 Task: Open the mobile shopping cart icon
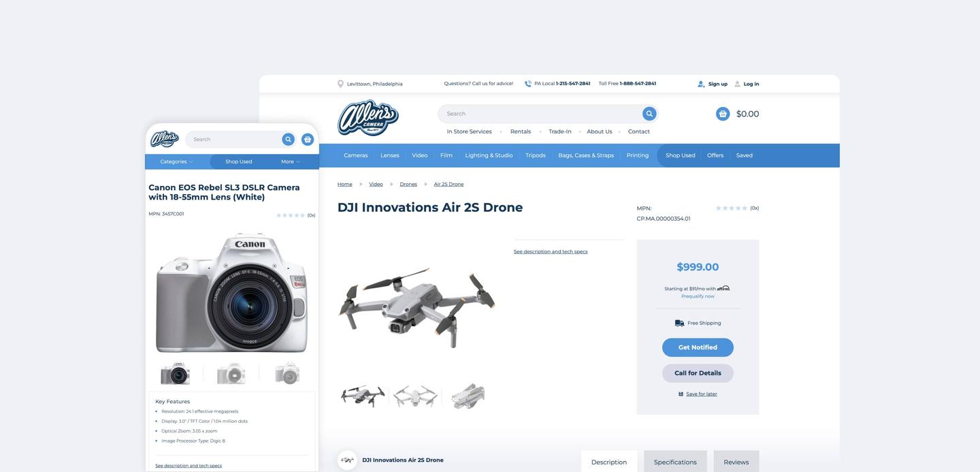coord(308,139)
